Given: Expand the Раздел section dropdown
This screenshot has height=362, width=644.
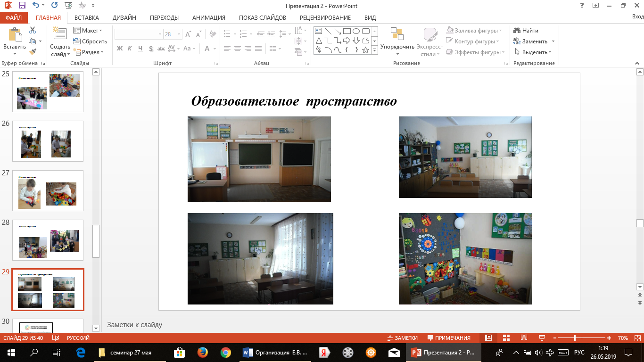Looking at the screenshot, I should click(x=89, y=52).
